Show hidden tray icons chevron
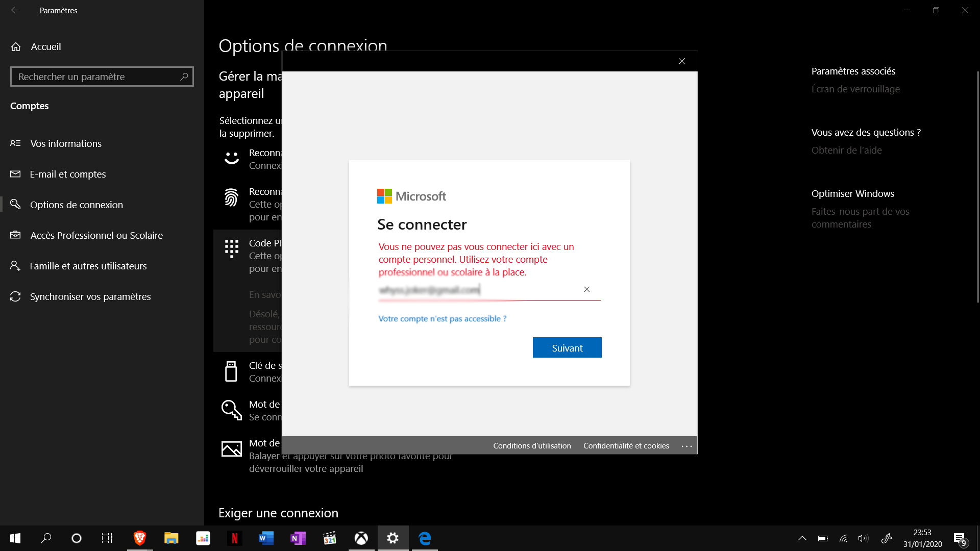The image size is (980, 551). 802,538
